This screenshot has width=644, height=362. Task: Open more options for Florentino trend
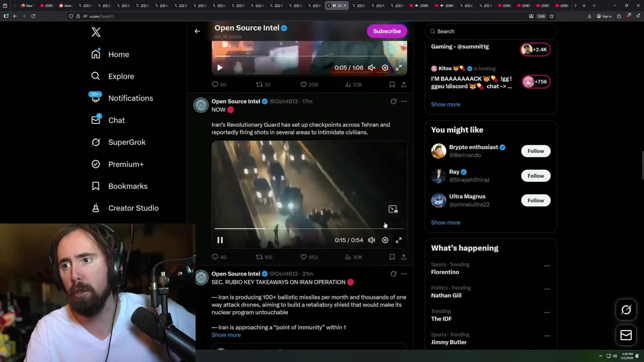point(547,265)
